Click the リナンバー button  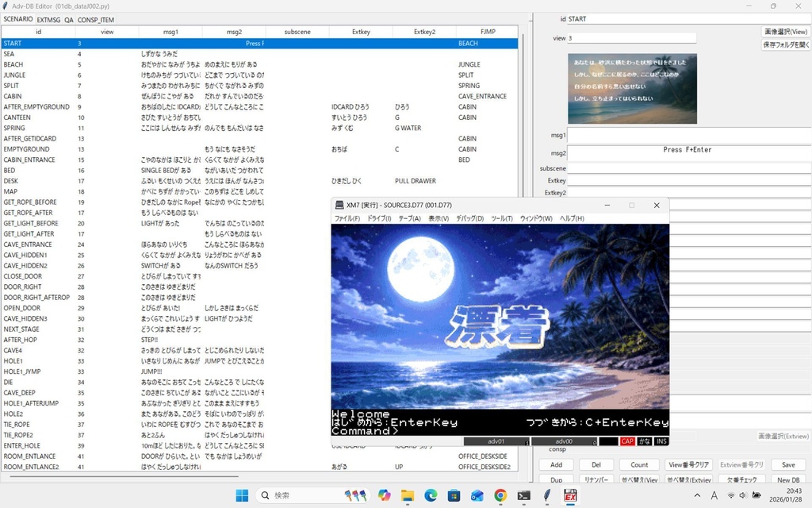(596, 479)
